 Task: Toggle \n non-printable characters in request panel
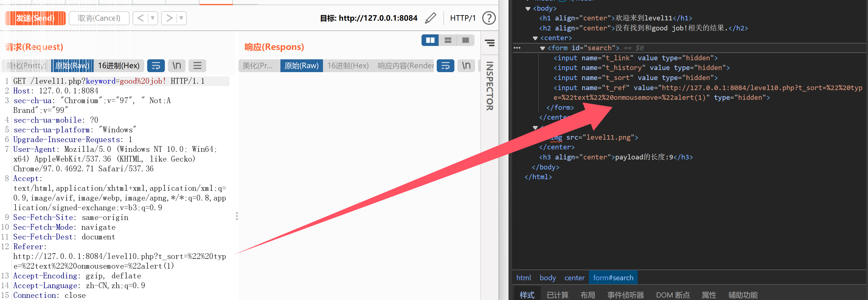tap(177, 65)
